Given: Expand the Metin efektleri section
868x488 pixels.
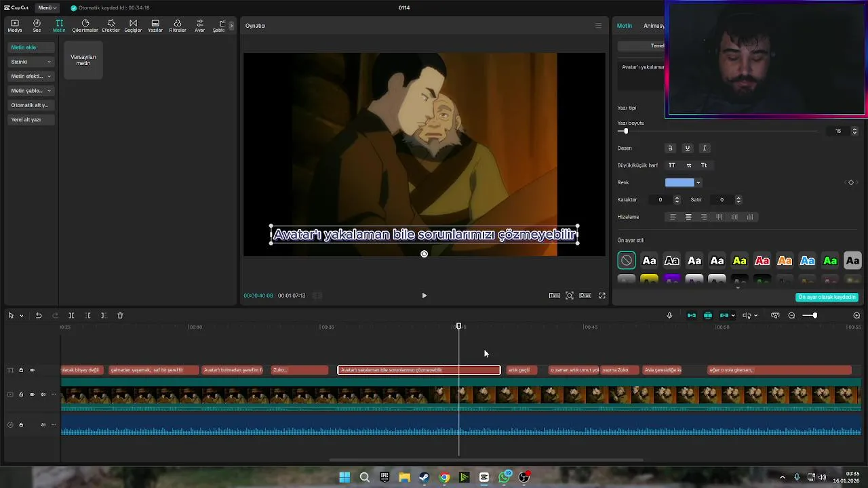Looking at the screenshot, I should 31,76.
